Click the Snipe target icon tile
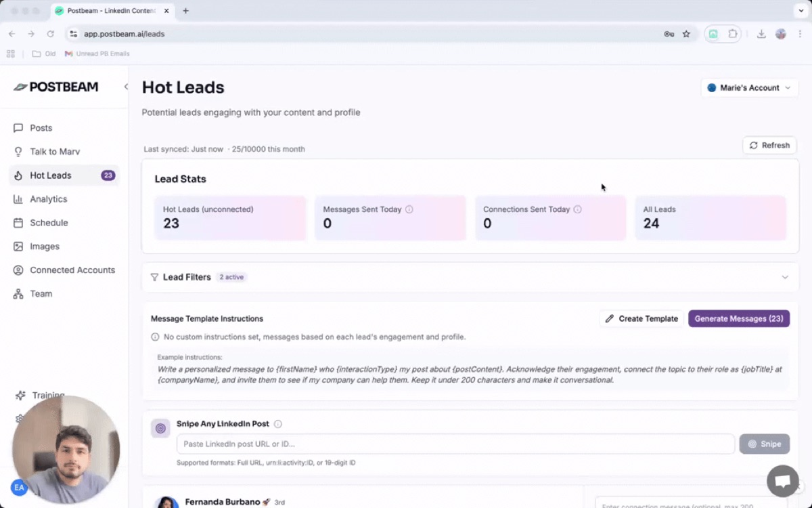This screenshot has height=508, width=812. (160, 428)
